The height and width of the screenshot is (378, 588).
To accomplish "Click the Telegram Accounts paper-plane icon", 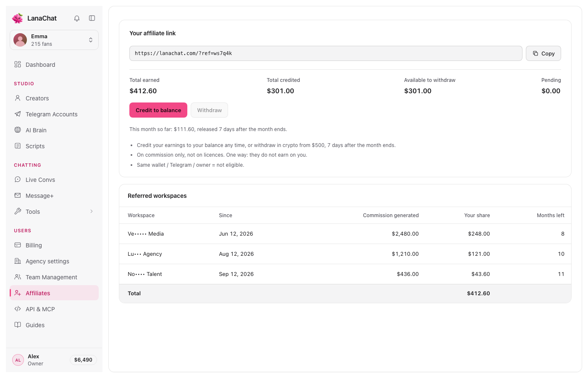I will [18, 114].
